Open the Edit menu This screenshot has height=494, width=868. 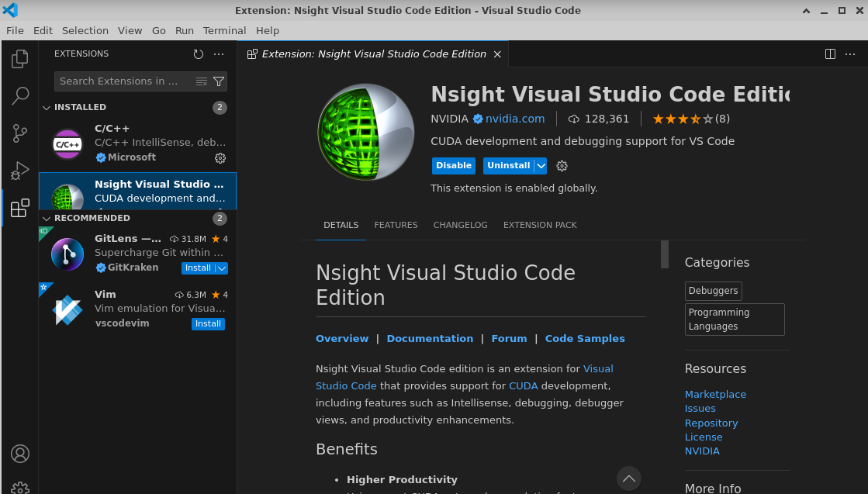point(43,30)
